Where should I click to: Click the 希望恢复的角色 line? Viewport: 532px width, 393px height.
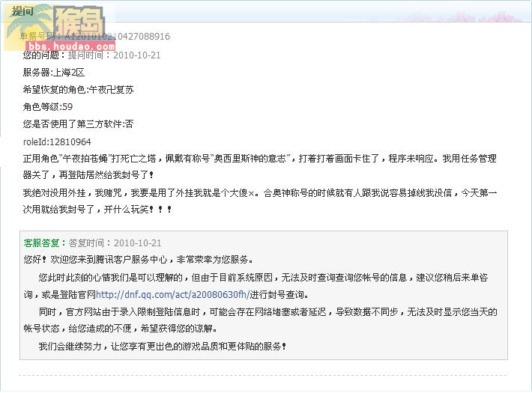(x=78, y=90)
